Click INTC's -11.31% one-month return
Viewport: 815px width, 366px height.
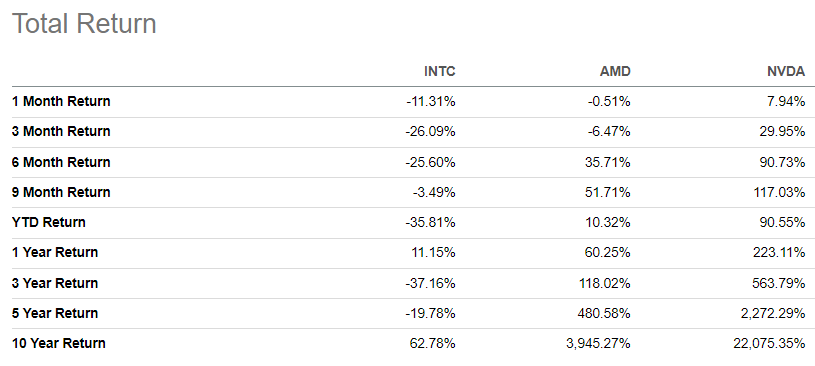(431, 101)
